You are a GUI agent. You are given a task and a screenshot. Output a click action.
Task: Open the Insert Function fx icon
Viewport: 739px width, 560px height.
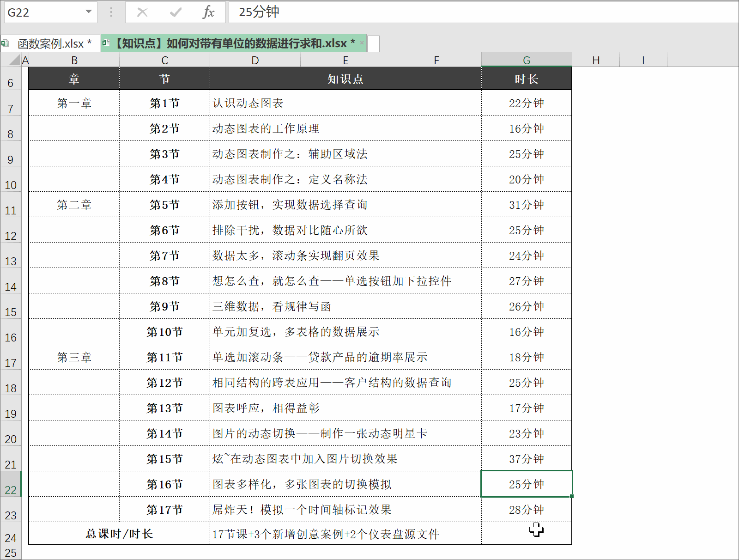209,12
